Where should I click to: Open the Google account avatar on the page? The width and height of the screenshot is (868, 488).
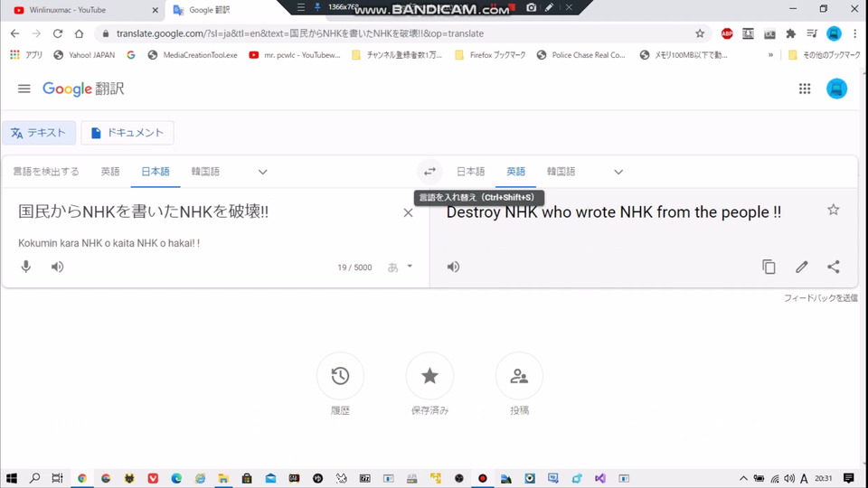point(836,89)
